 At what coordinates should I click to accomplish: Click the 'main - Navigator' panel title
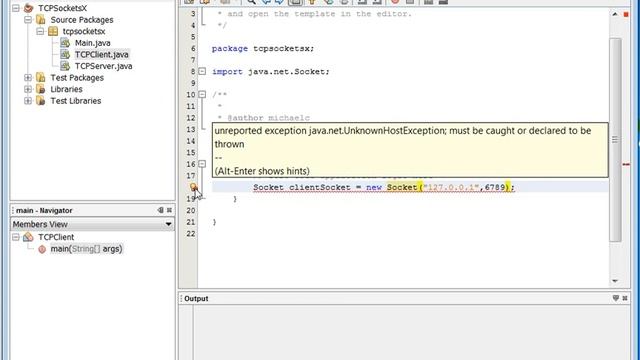[44, 211]
